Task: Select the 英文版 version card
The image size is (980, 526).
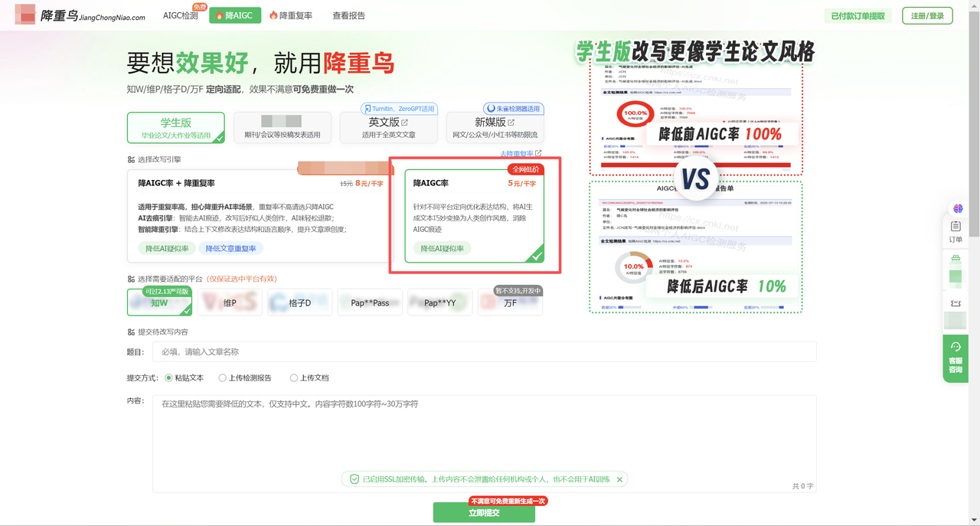Action: [388, 128]
